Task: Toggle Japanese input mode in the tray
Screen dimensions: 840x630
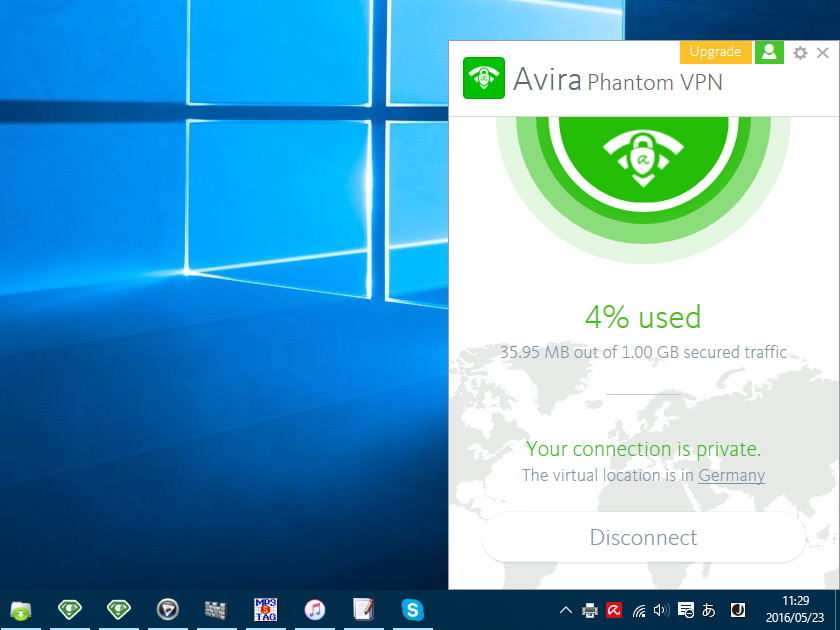Action: click(707, 610)
